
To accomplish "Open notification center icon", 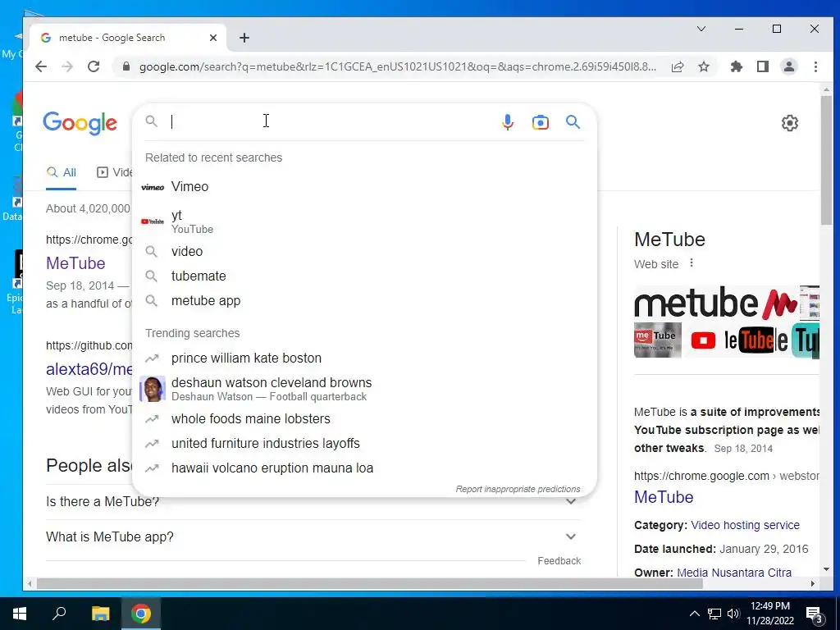I will pyautogui.click(x=815, y=615).
